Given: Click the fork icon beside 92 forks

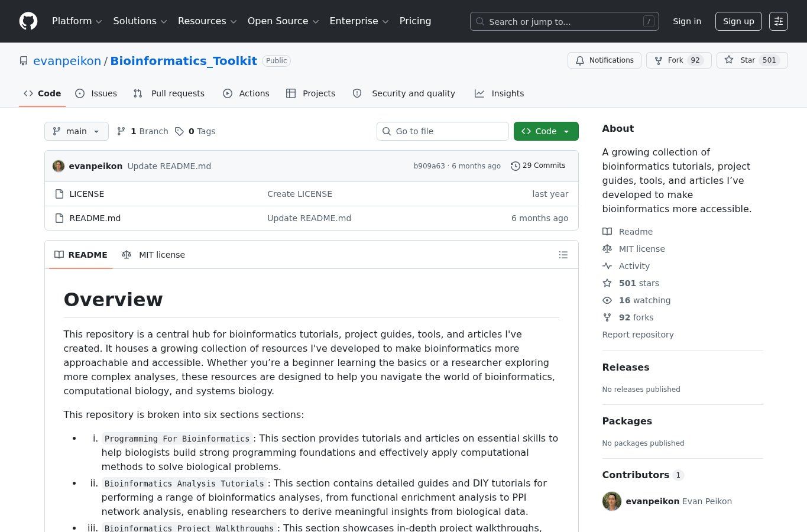Looking at the screenshot, I should [x=607, y=317].
